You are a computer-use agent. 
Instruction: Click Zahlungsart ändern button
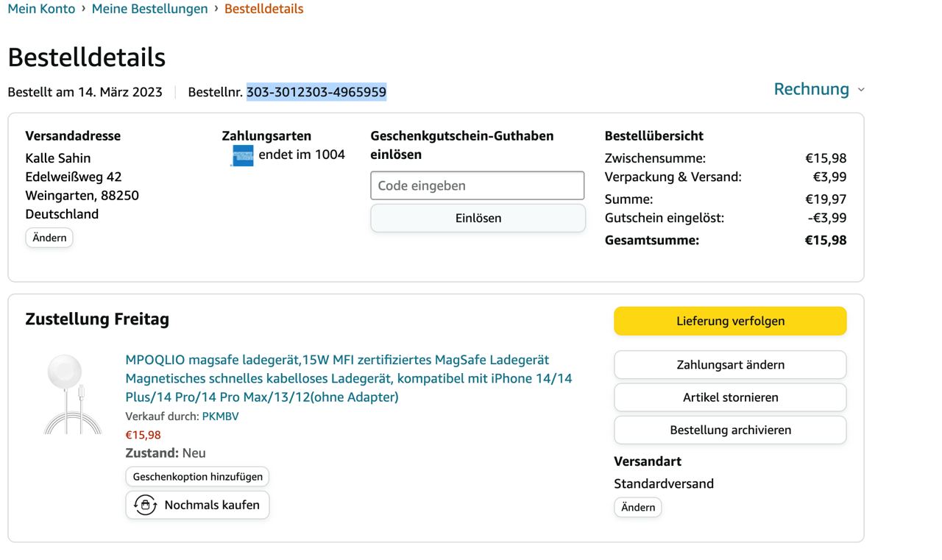730,365
